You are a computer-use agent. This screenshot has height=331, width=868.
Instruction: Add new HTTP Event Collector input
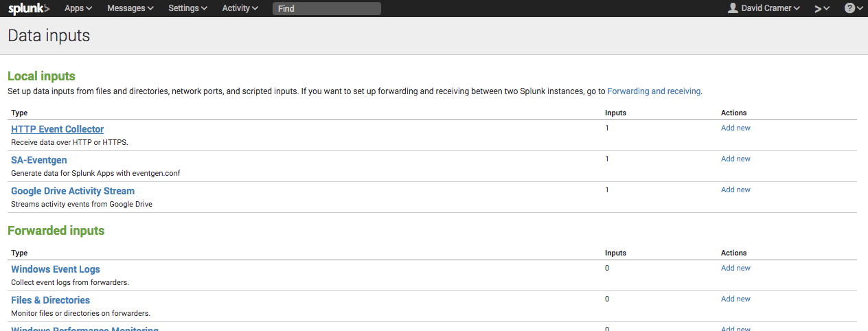pos(735,128)
